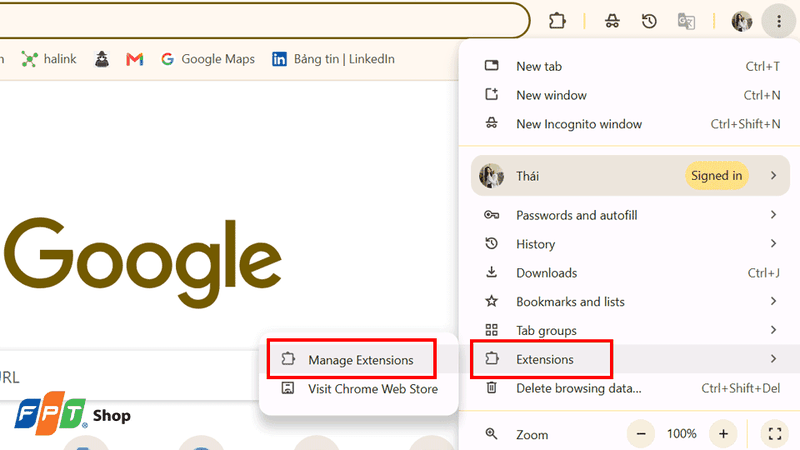Open Downloads from the menu
Image resolution: width=800 pixels, height=450 pixels.
[632, 273]
